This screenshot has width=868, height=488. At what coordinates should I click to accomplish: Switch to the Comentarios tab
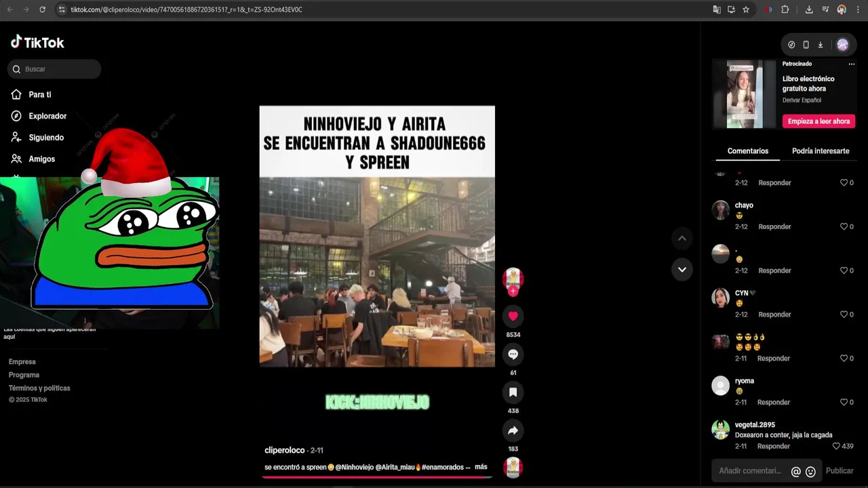(748, 151)
